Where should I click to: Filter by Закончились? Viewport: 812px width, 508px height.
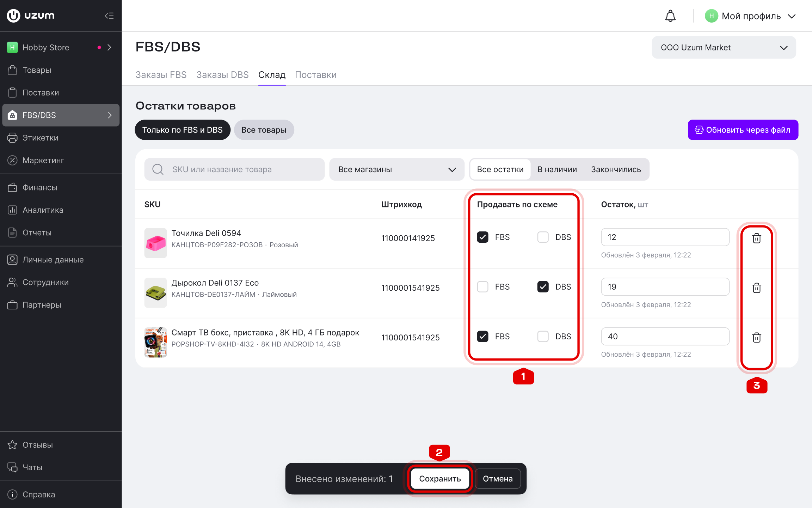[x=616, y=169]
